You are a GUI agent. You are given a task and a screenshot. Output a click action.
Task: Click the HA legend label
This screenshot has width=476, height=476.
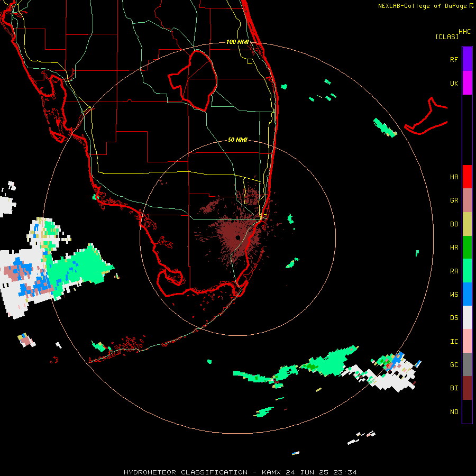click(454, 177)
